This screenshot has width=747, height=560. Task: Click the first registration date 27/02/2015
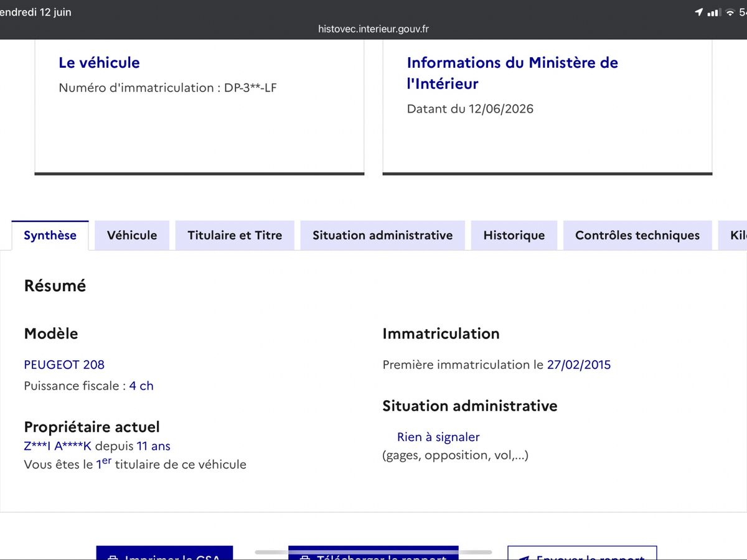(579, 365)
